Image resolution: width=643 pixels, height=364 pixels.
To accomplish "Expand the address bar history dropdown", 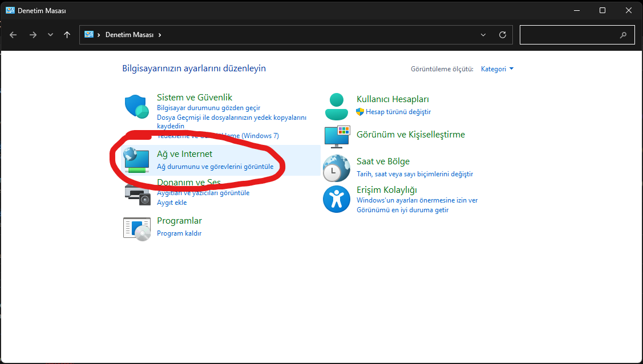I will 483,35.
